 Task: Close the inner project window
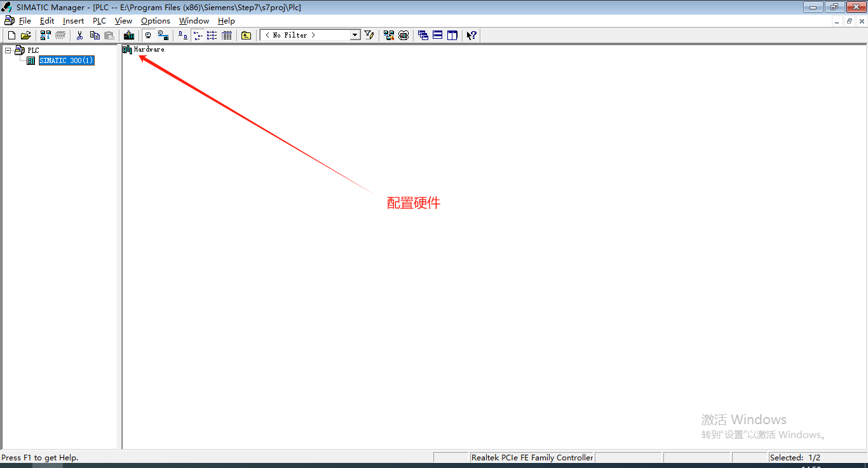862,21
